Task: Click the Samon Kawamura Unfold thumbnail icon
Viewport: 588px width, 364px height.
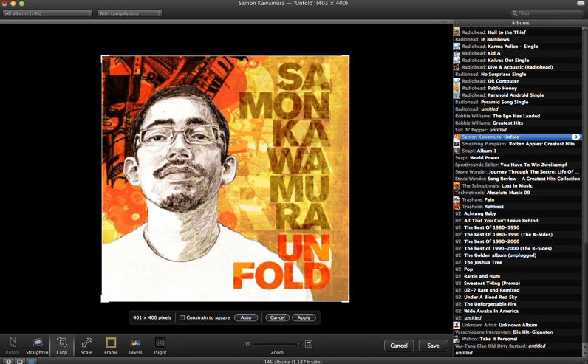Action: coord(457,137)
